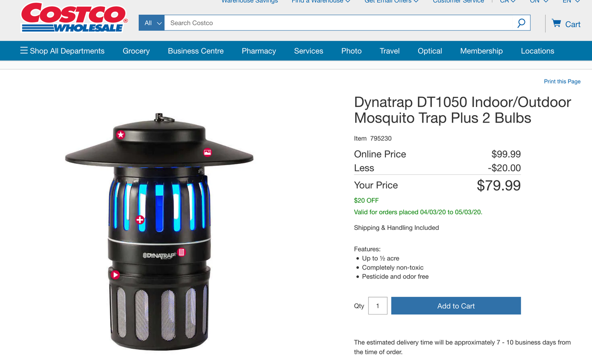Play the video hotspot on the trap
The height and width of the screenshot is (364, 592).
(115, 275)
